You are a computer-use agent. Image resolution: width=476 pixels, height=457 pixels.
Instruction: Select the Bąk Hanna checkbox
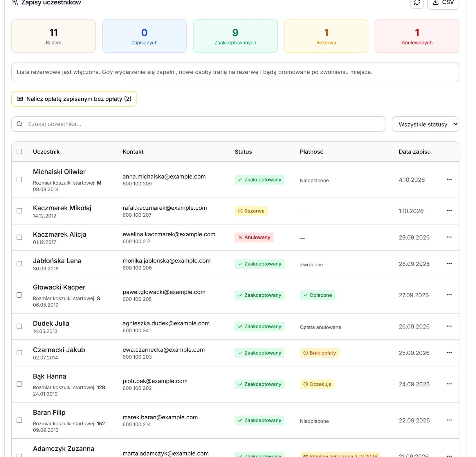click(x=19, y=384)
